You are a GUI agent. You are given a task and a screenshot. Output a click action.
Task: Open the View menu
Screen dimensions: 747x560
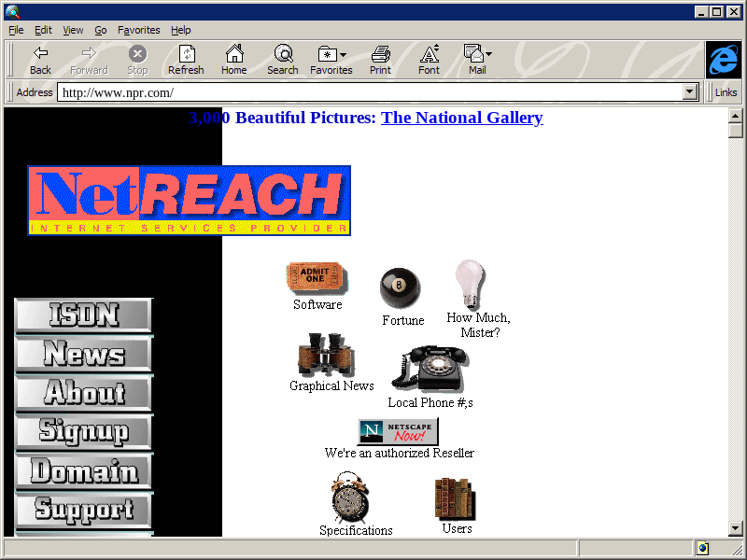pyautogui.click(x=73, y=30)
